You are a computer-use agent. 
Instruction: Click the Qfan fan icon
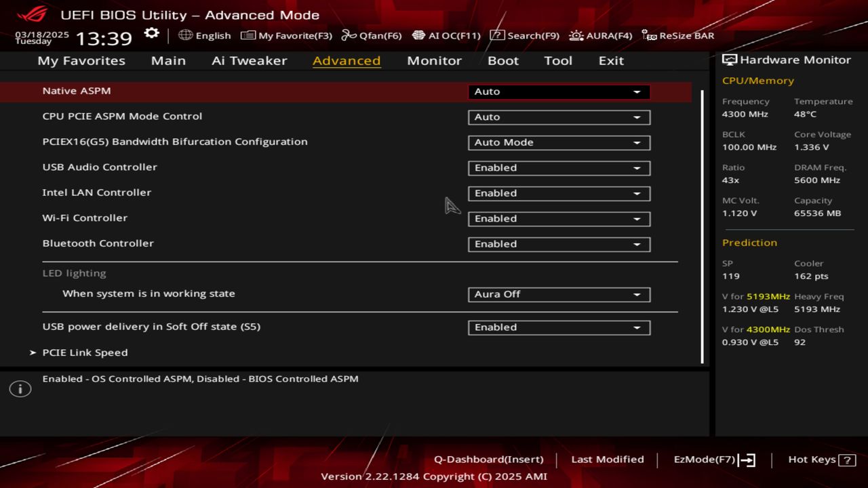click(349, 35)
